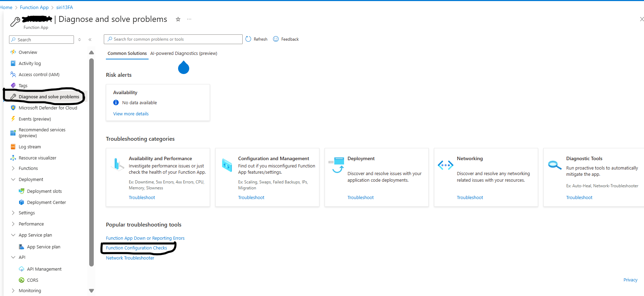Click the Deployment slots icon

pyautogui.click(x=22, y=191)
